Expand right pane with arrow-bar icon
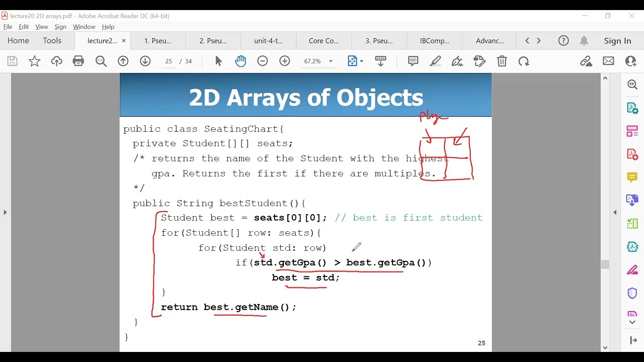This screenshot has height=362, width=644. (x=632, y=340)
